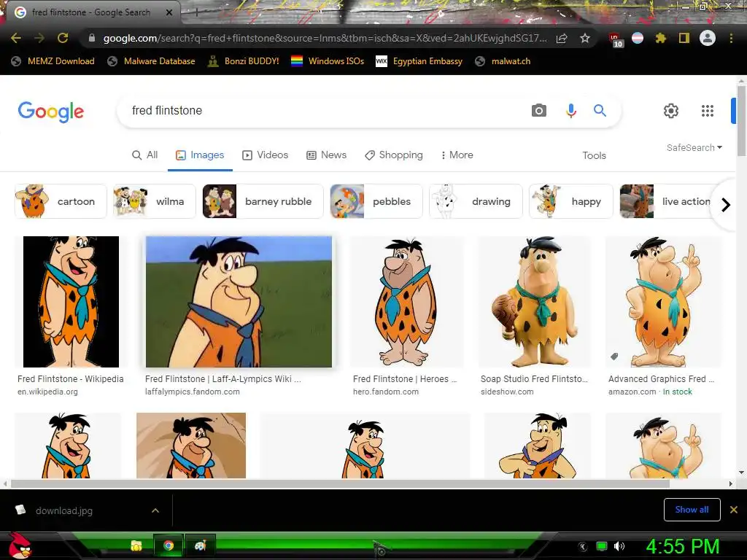Dismiss the downloads bar with X
This screenshot has width=747, height=560.
734,510
